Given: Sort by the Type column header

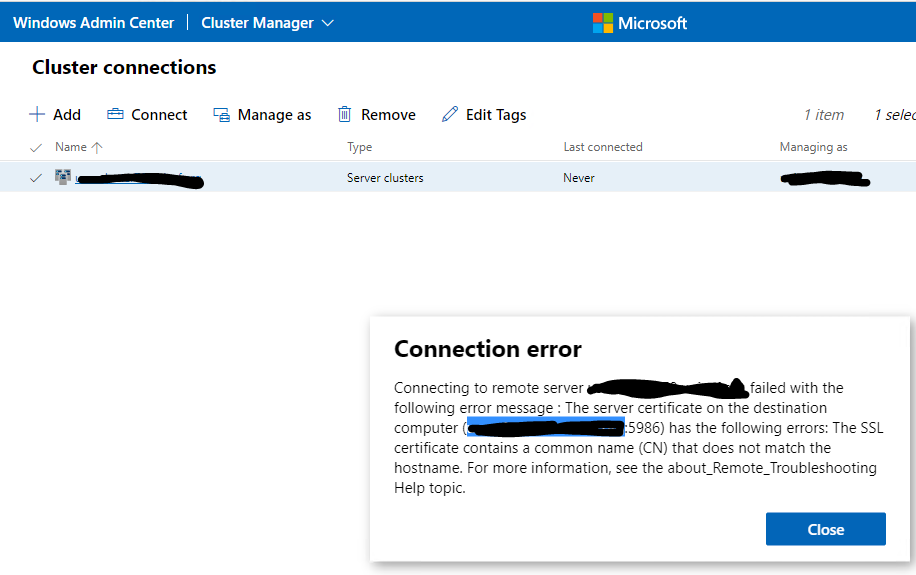Looking at the screenshot, I should click(359, 147).
